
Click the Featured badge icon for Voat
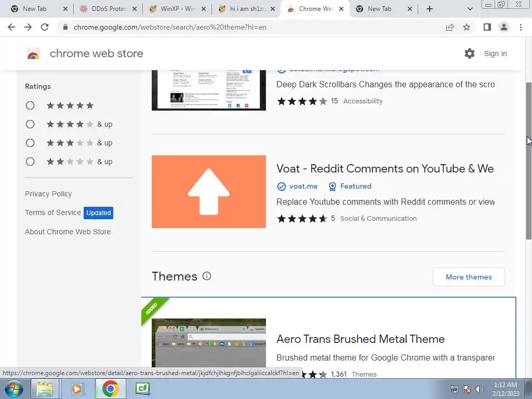click(x=332, y=187)
